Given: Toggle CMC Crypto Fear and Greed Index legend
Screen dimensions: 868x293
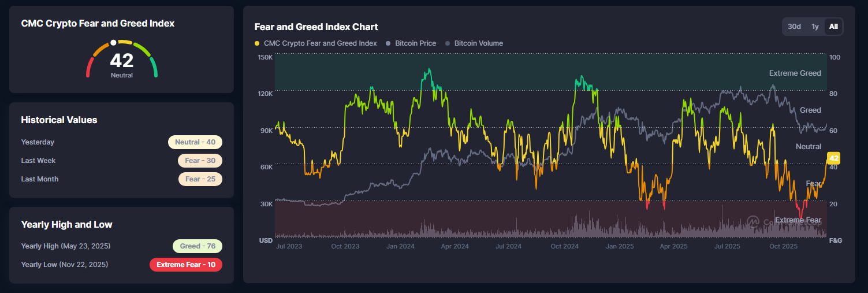Looking at the screenshot, I should (316, 43).
